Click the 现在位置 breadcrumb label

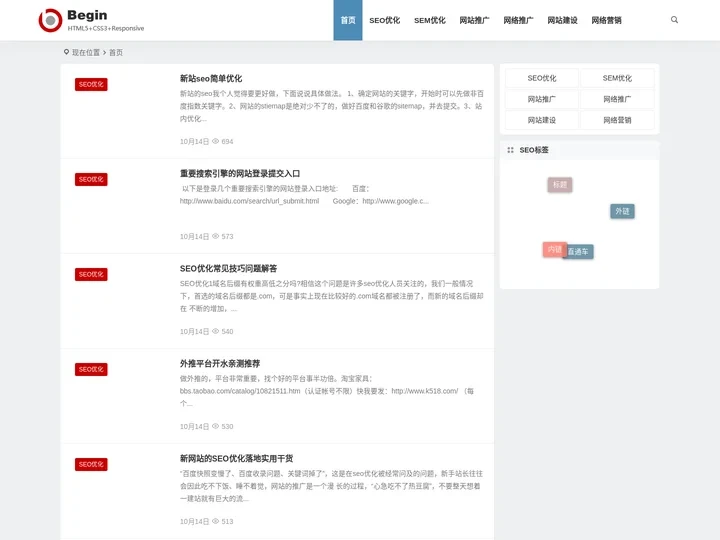(86, 52)
